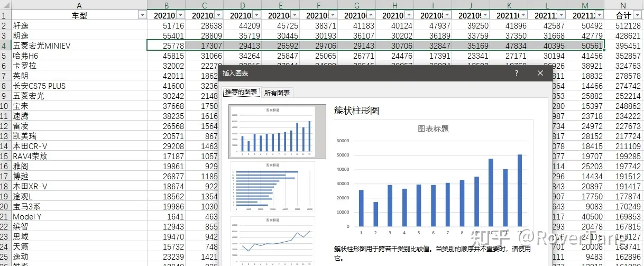Select the 哈弗H6 cell
Viewport: 644px width, 266px height.
point(79,56)
